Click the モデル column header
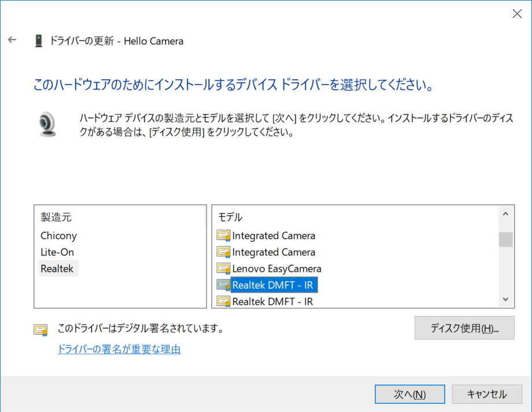The image size is (532, 412). (230, 217)
